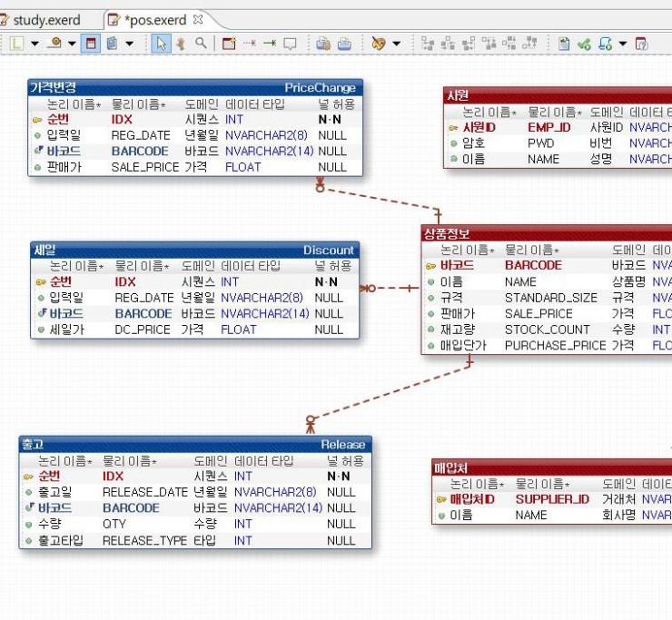Pick the identifying relationship tool in toolbar

coord(249,44)
